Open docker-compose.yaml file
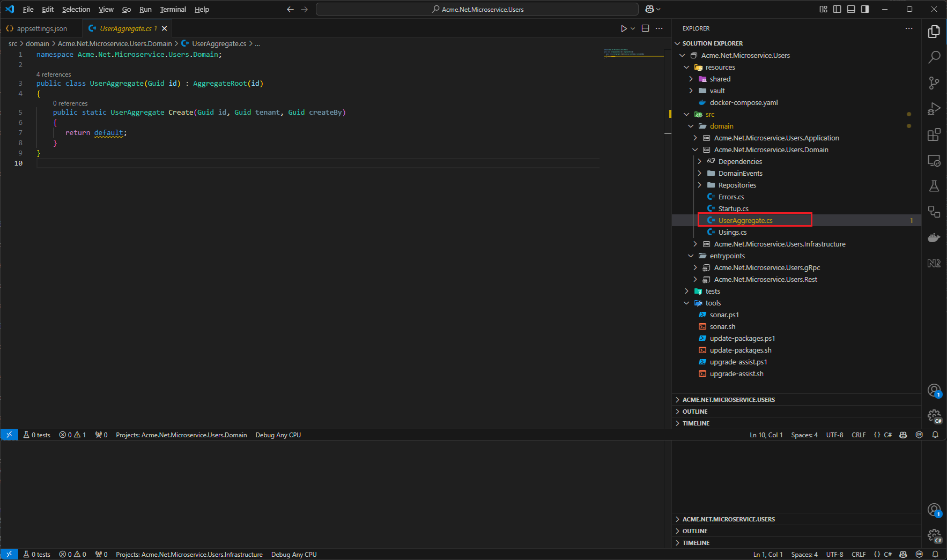 pos(743,102)
